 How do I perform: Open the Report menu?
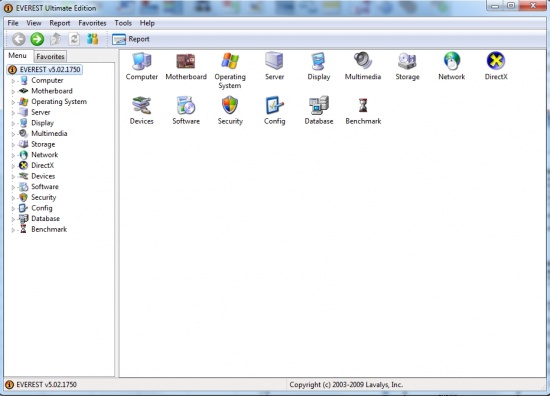coord(60,23)
